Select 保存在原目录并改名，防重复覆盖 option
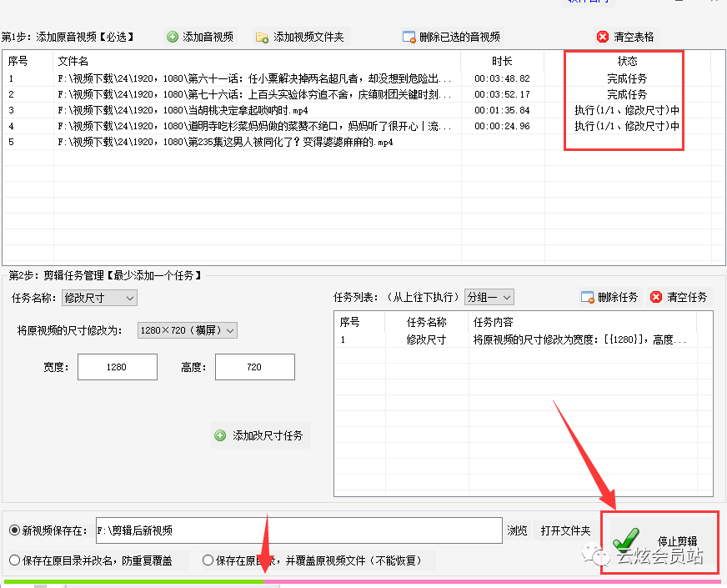The width and height of the screenshot is (727, 588). tap(14, 560)
